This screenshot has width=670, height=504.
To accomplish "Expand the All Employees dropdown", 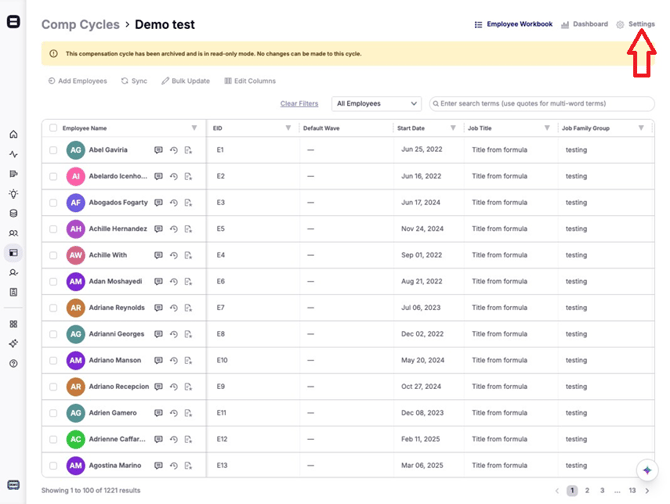I will pos(376,104).
